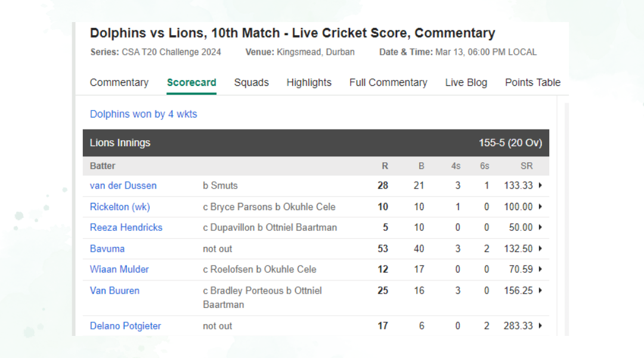Open Bavuma's player profile link

107,249
